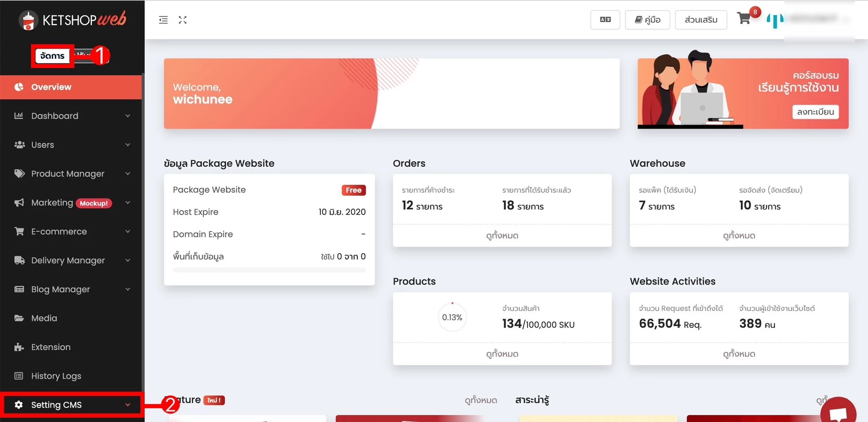The height and width of the screenshot is (422, 868).
Task: Click the ส่วนเสริม add-ons button
Action: pyautogui.click(x=701, y=20)
